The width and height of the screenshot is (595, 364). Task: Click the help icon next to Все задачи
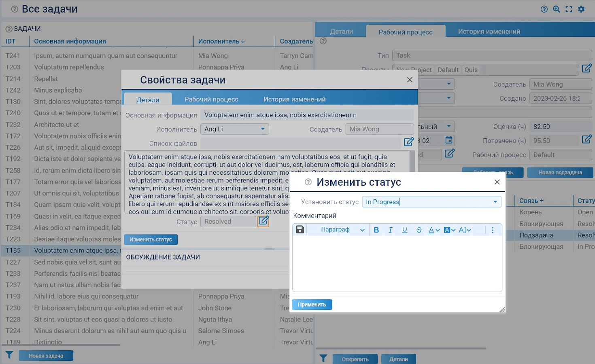(15, 9)
